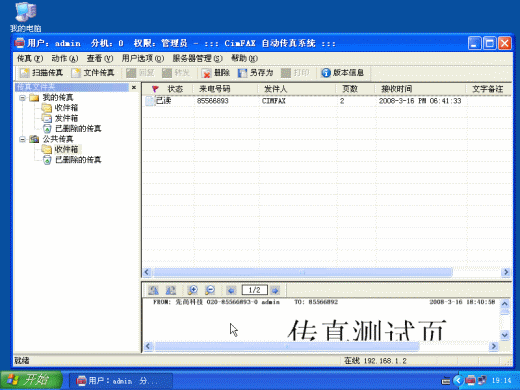Open the 服务器管理(S) menu
This screenshot has width=520, height=390.
pos(197,58)
